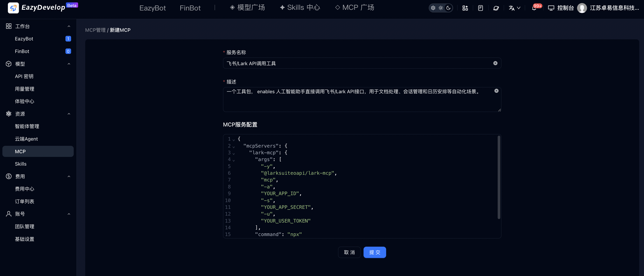Screen dimensions: 644x276
Task: Click the 描述 textarea resize handle
Action: pyautogui.click(x=499, y=110)
